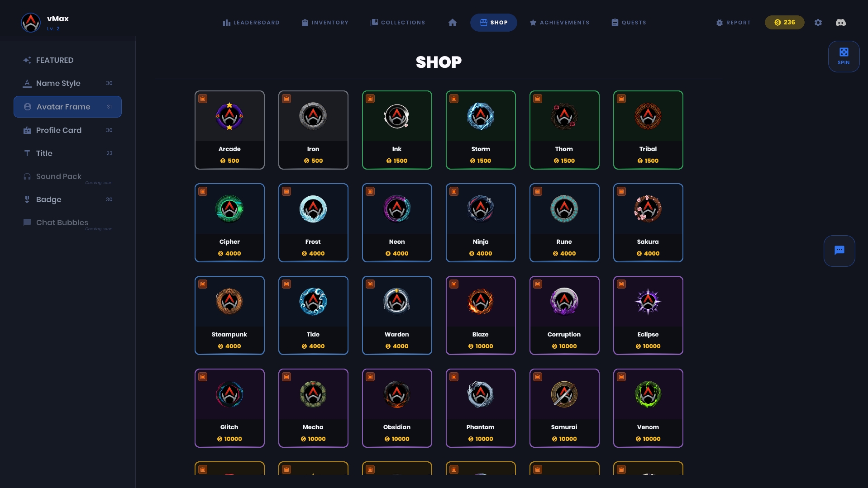The image size is (868, 488).
Task: Go to home via house icon
Action: click(x=452, y=23)
